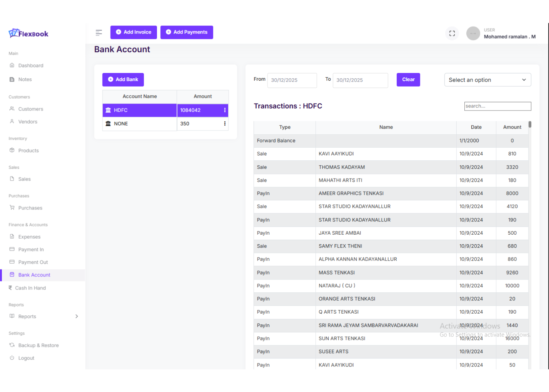Open NONE account three-dot options menu
Screen dimensions: 549x392
[x=225, y=123]
